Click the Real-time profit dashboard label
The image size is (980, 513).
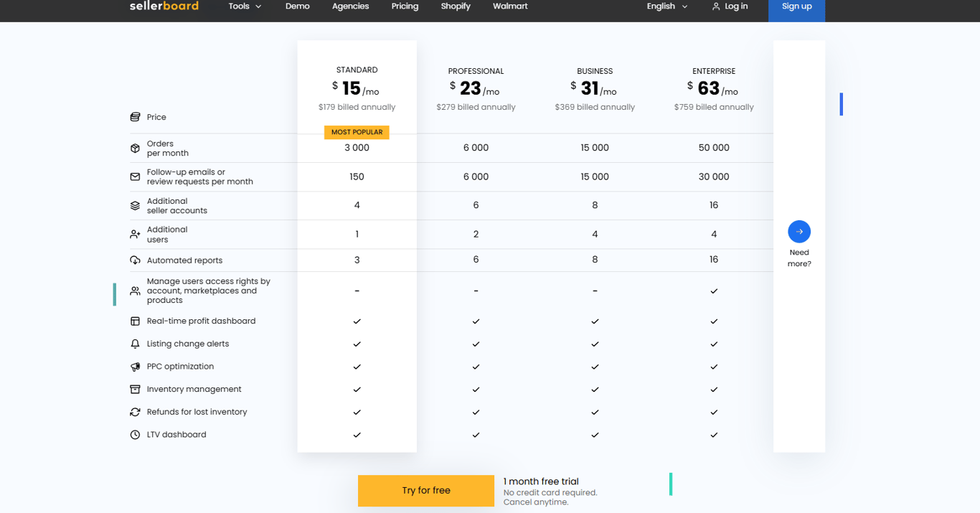point(201,321)
